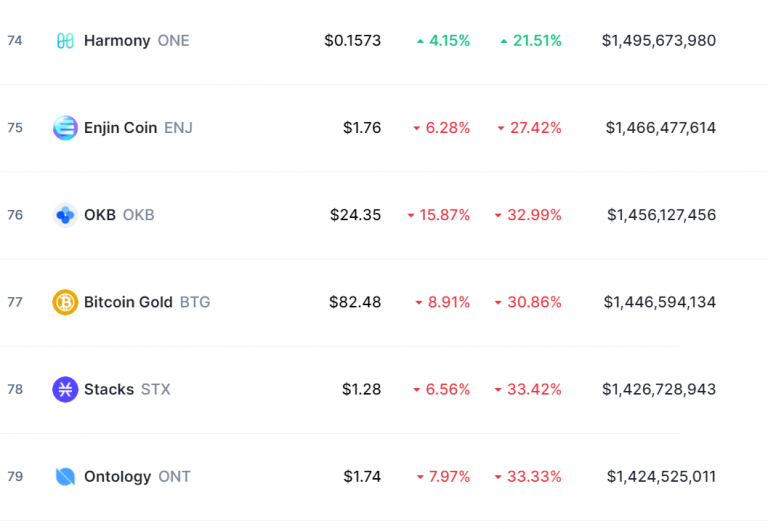Open the Harmony coin name link
The width and height of the screenshot is (768, 529).
(x=117, y=41)
